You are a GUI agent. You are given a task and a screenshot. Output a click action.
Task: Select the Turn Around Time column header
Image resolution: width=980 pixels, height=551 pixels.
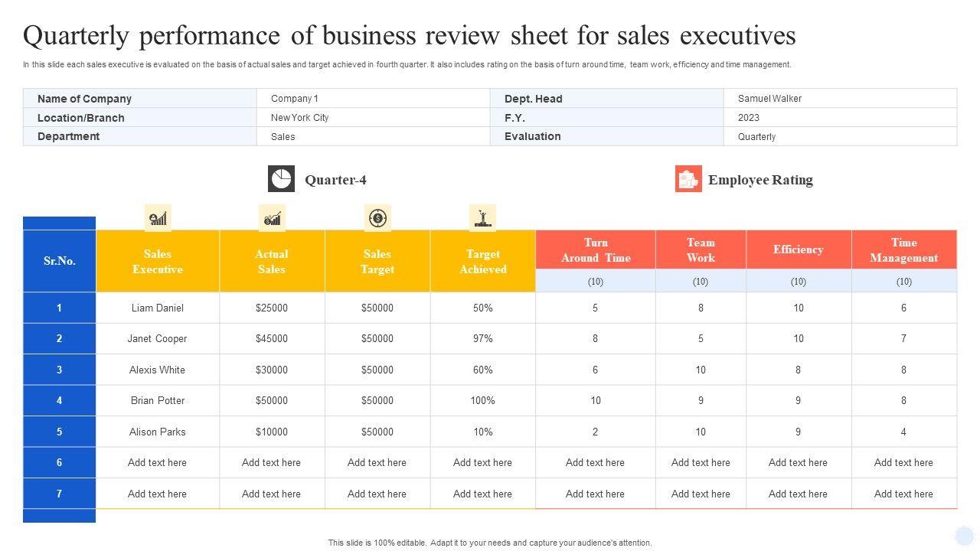point(596,250)
